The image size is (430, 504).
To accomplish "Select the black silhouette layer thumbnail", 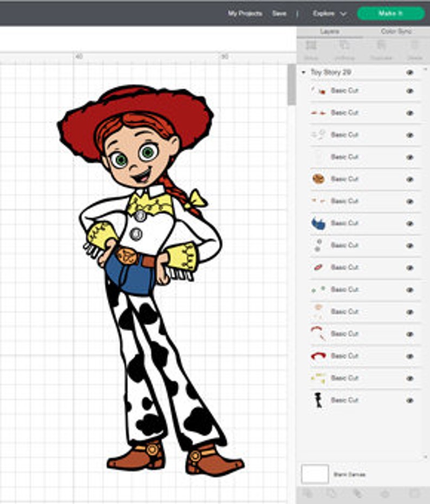I will click(318, 400).
